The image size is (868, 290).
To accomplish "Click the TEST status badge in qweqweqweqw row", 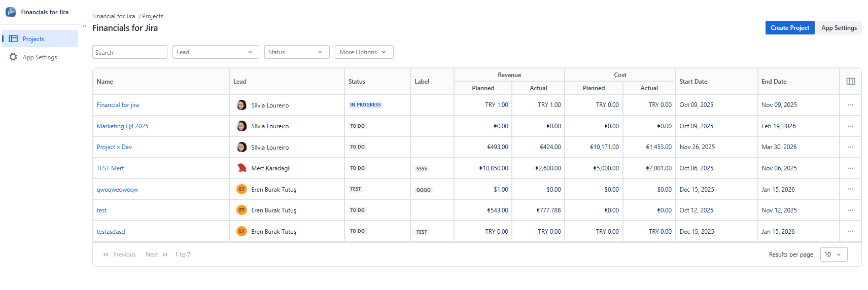I will (356, 189).
